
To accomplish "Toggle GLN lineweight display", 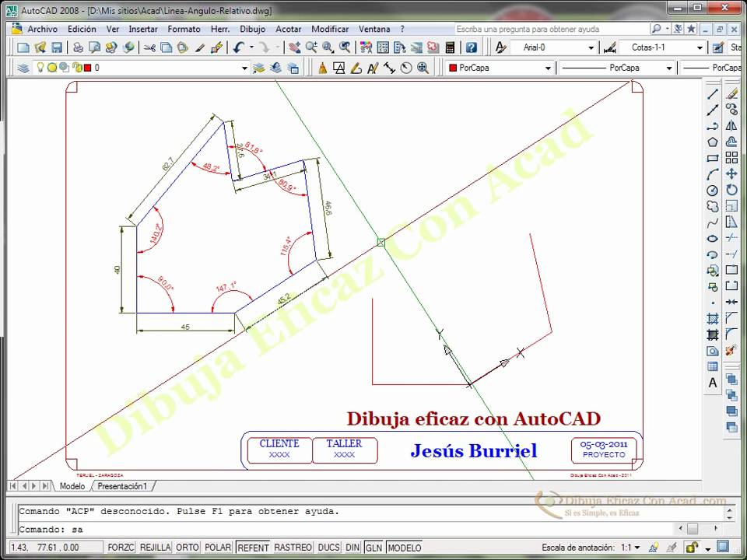I will click(374, 548).
